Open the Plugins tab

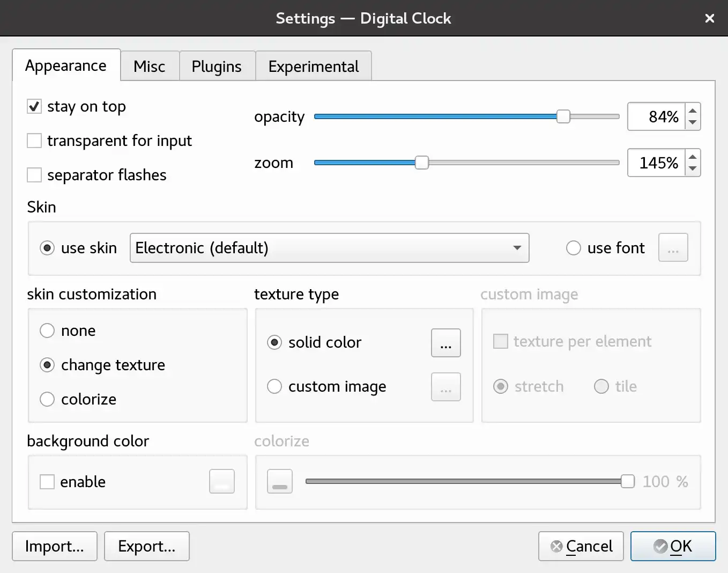(217, 67)
